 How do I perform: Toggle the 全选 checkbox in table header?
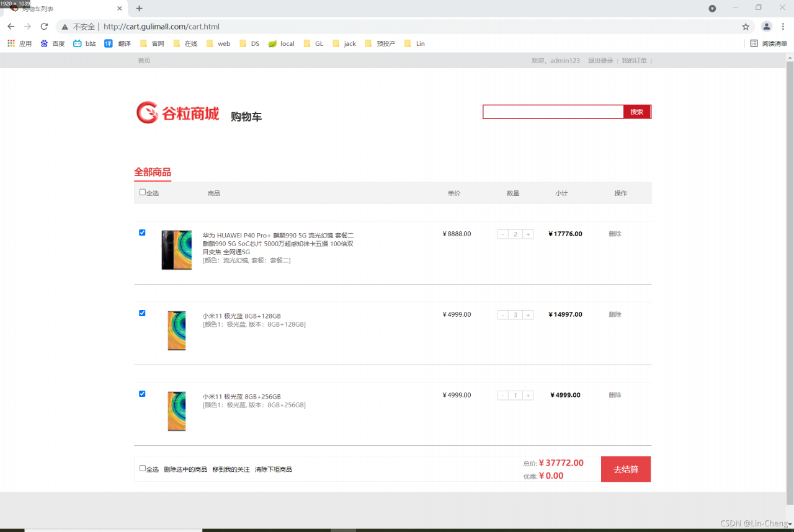pyautogui.click(x=143, y=192)
